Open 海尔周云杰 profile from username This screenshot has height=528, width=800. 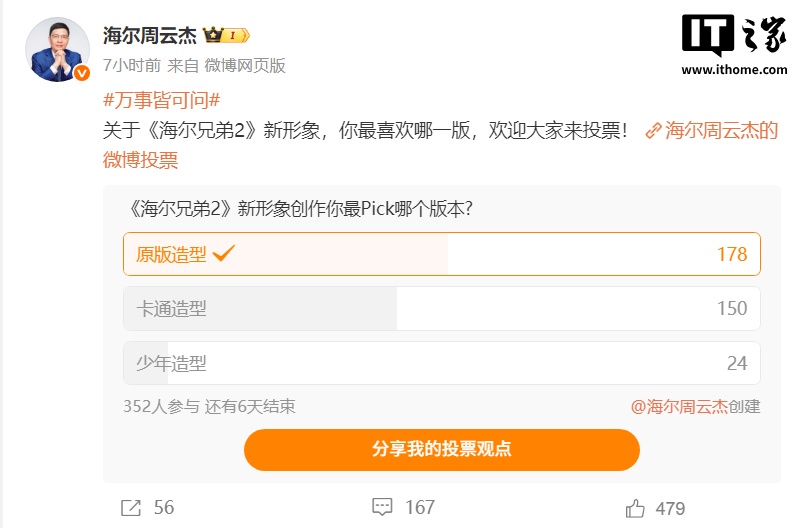150,35
